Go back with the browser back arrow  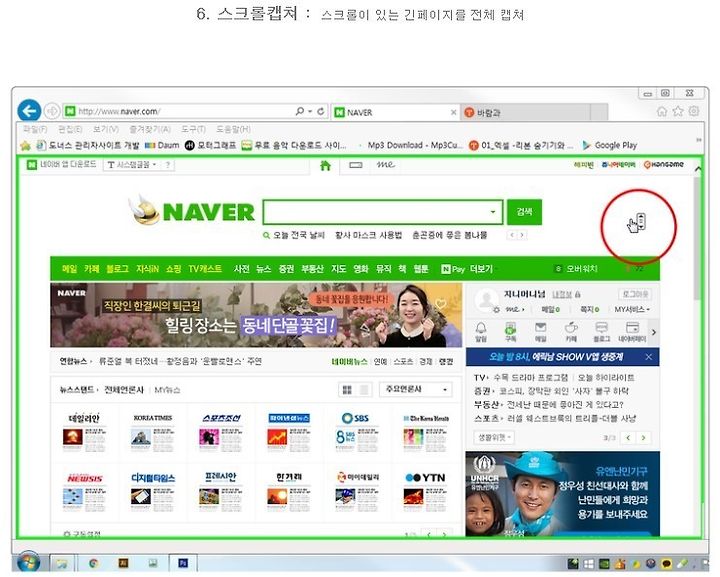point(29,111)
